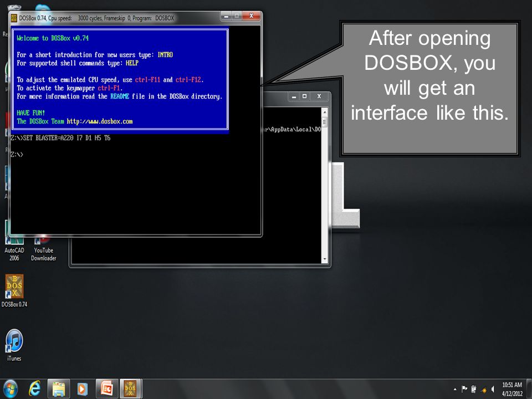The width and height of the screenshot is (532, 399).
Task: Click the http://www.dosbox.com text
Action: point(100,121)
